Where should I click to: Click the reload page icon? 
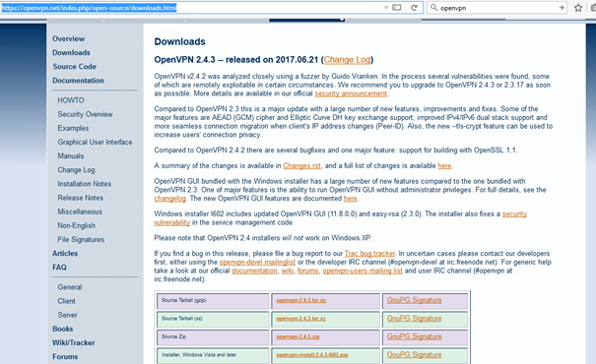[x=415, y=8]
